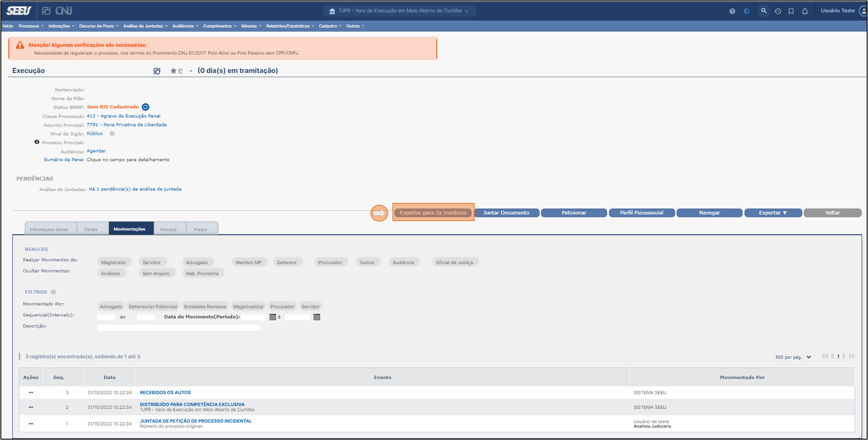Go to last page arrow in pagination

tap(852, 356)
